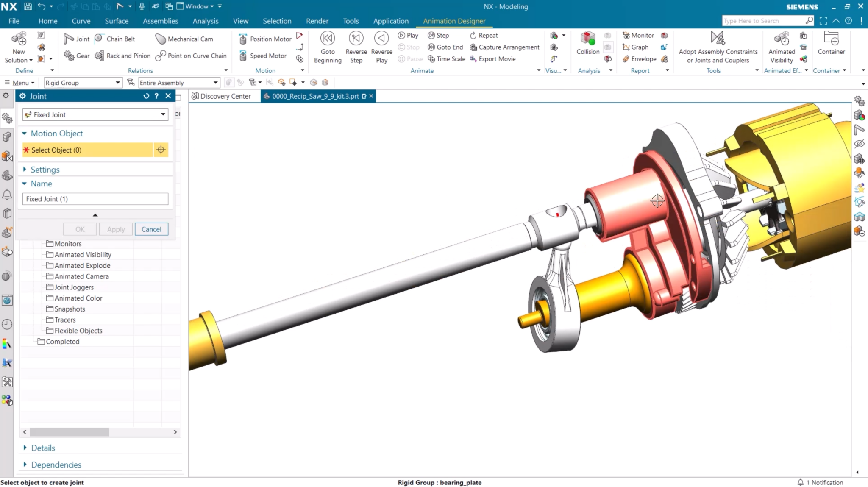The height and width of the screenshot is (487, 868).
Task: Click the point dialog crosshair icon
Action: pyautogui.click(x=161, y=150)
